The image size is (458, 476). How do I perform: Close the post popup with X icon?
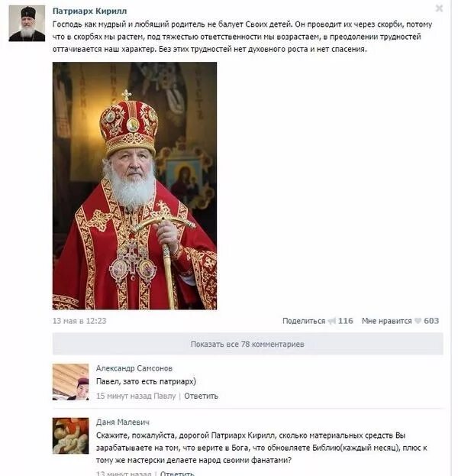439,8
